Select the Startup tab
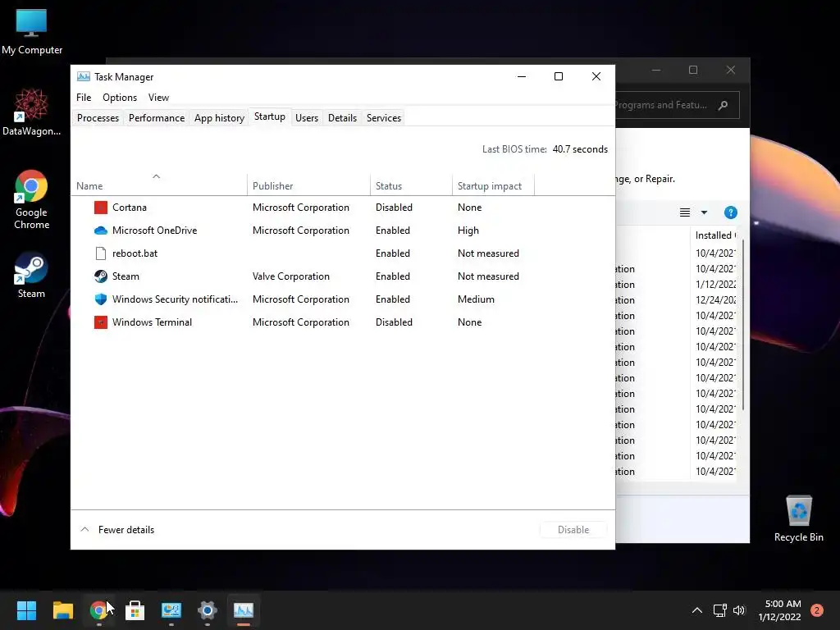The height and width of the screenshot is (630, 840). click(x=269, y=116)
